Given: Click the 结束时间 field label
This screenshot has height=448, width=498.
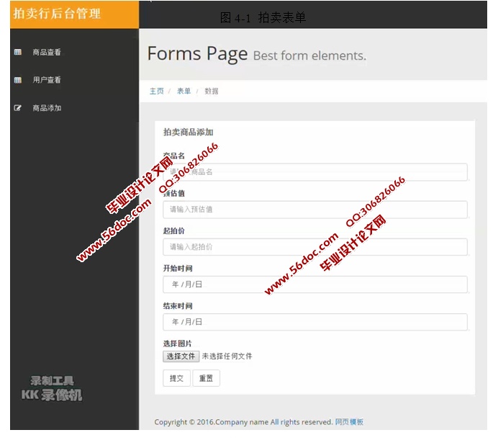Looking at the screenshot, I should pyautogui.click(x=178, y=306).
